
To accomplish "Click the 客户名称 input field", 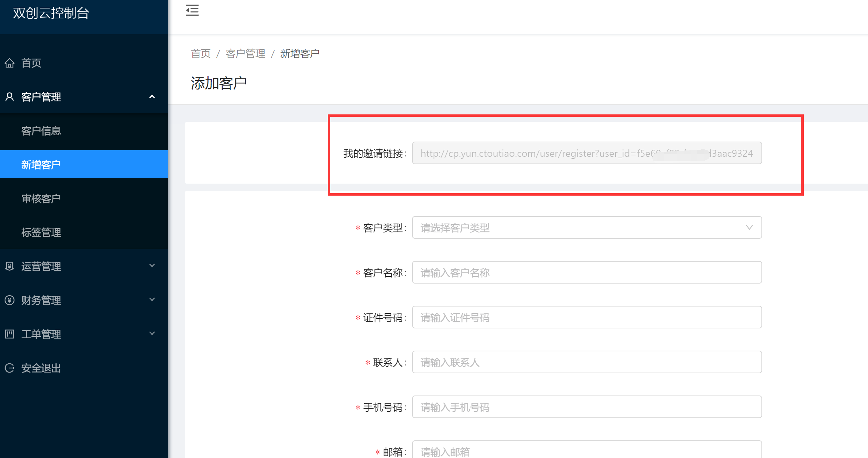I will point(586,273).
